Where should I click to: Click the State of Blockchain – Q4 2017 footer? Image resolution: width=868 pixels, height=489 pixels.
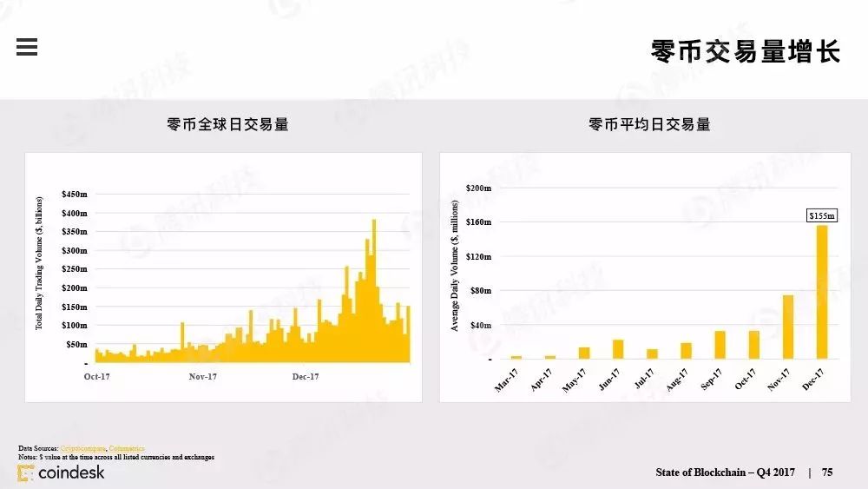(x=725, y=472)
